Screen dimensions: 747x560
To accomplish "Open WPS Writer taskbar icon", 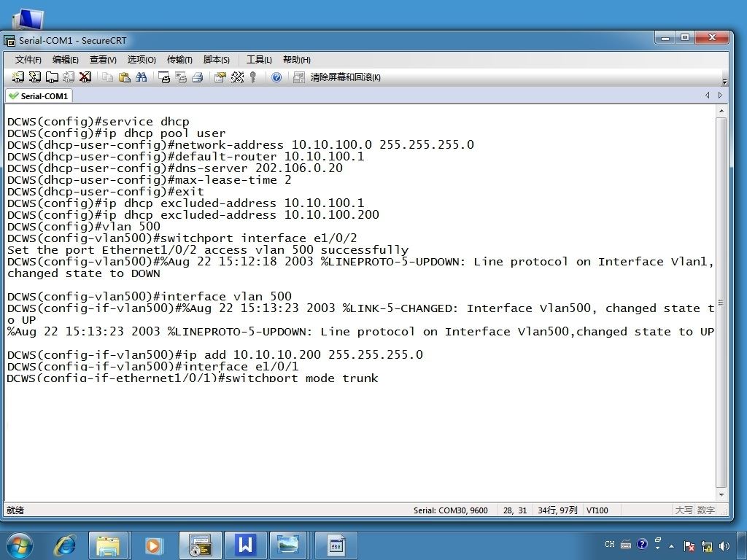I will (245, 545).
